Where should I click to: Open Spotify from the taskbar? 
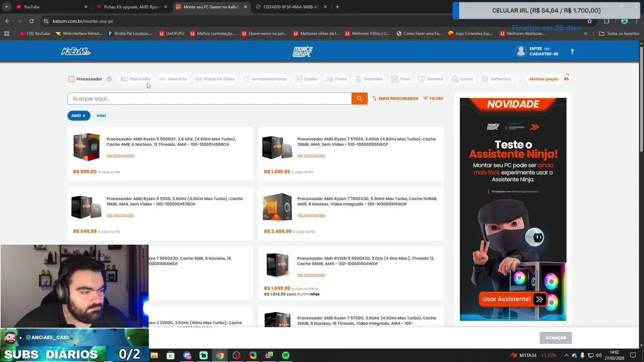[x=286, y=355]
